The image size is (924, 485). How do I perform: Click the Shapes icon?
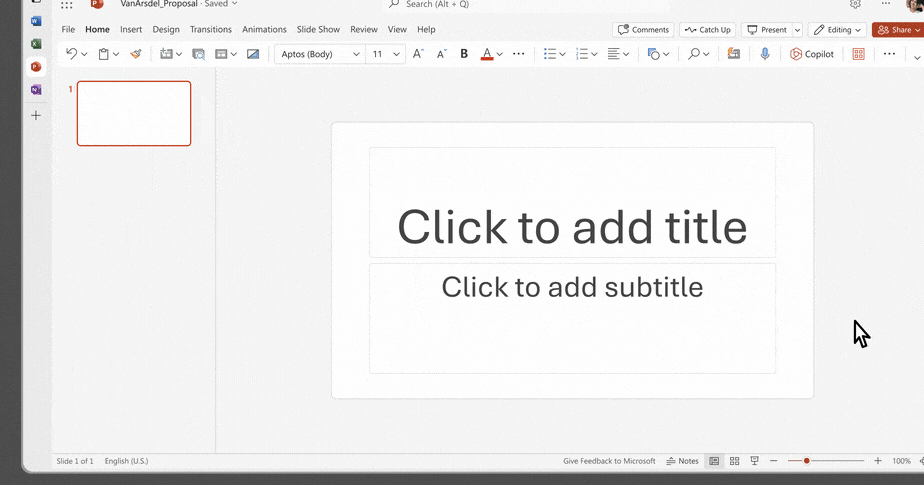pos(654,54)
